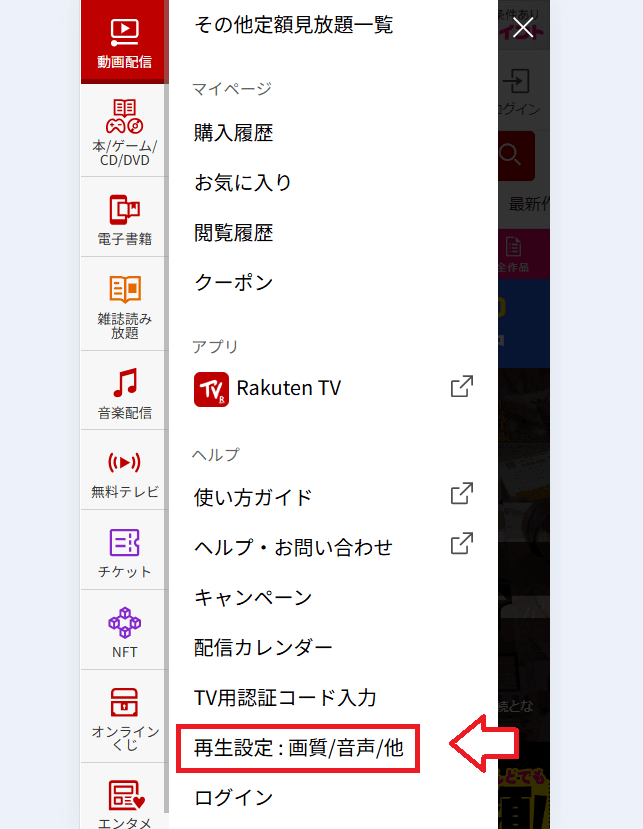The image size is (643, 829).
Task: Close the menu with the X button
Action: pos(523,27)
